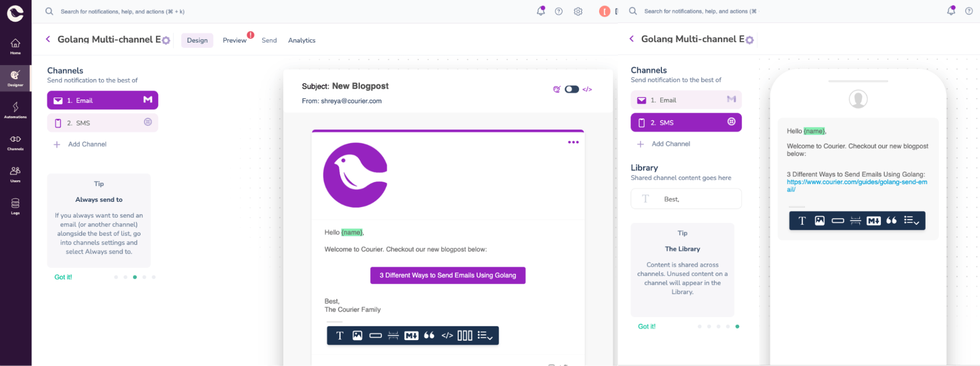Expand the list dropdown in the email toolbar
The image size is (980, 366).
pyautogui.click(x=485, y=336)
